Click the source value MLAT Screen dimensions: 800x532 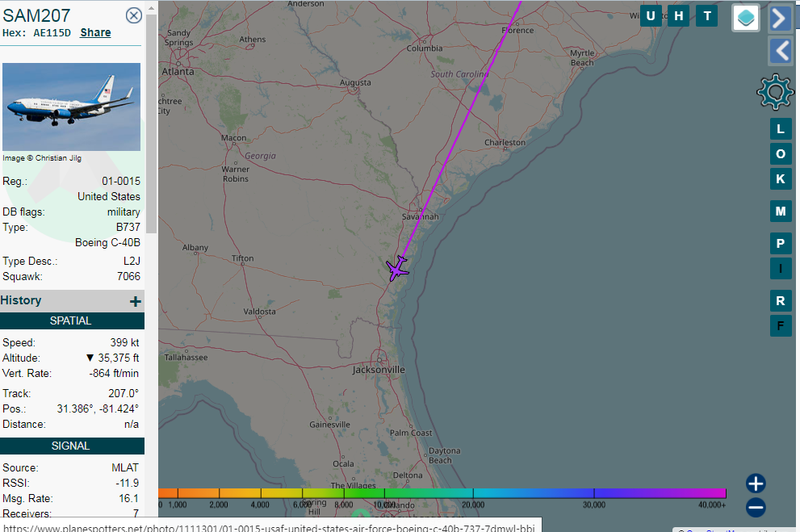coord(125,467)
